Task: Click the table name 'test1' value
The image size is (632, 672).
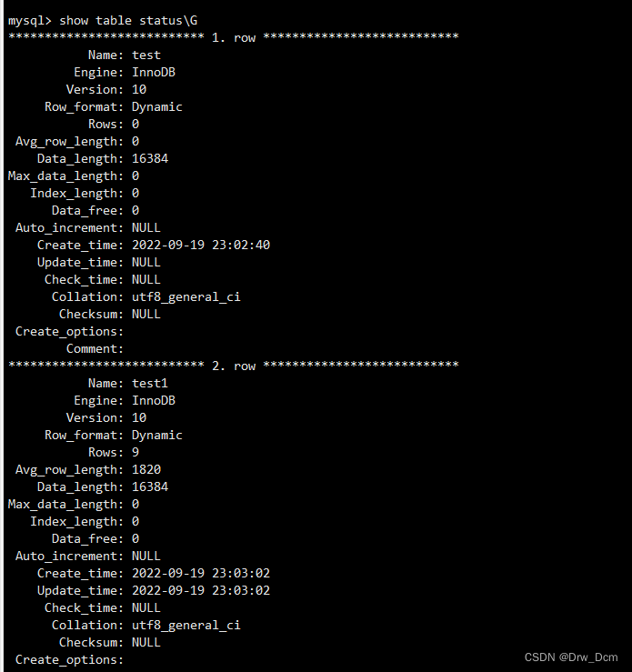Action: click(x=149, y=383)
